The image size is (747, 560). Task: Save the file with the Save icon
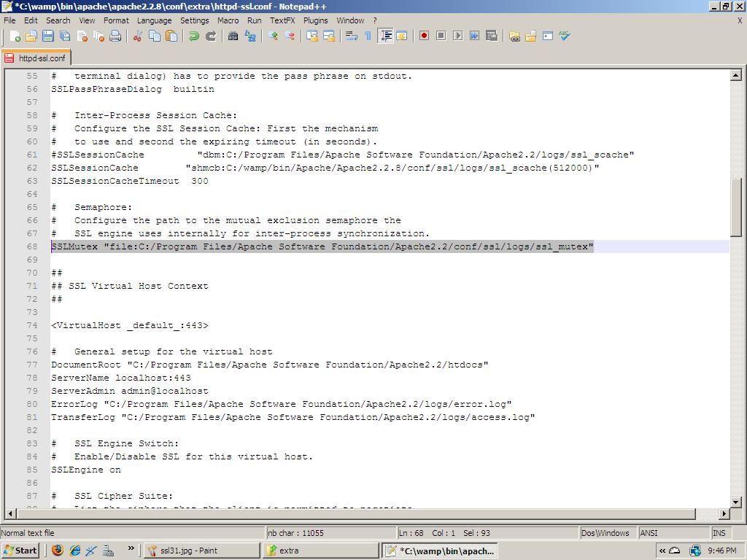pyautogui.click(x=48, y=36)
